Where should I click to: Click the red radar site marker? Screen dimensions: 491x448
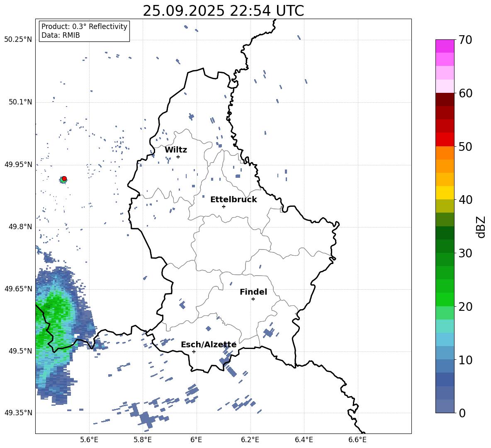point(64,178)
